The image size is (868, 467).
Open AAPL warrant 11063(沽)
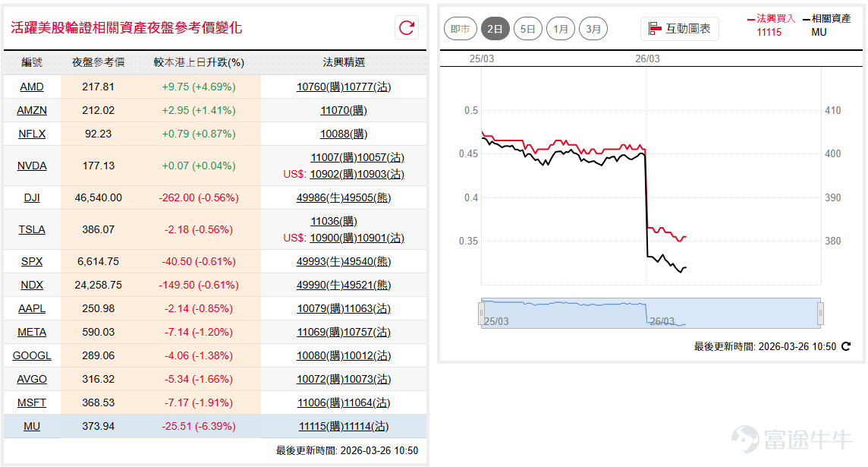pos(367,308)
